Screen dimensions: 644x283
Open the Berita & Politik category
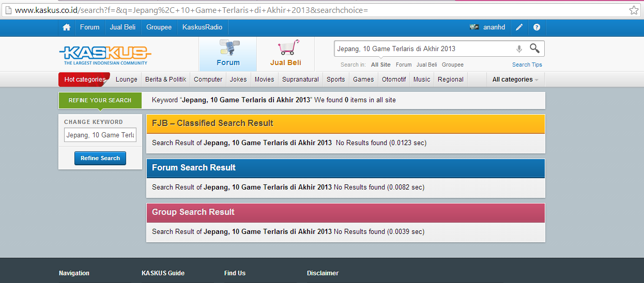(x=166, y=80)
